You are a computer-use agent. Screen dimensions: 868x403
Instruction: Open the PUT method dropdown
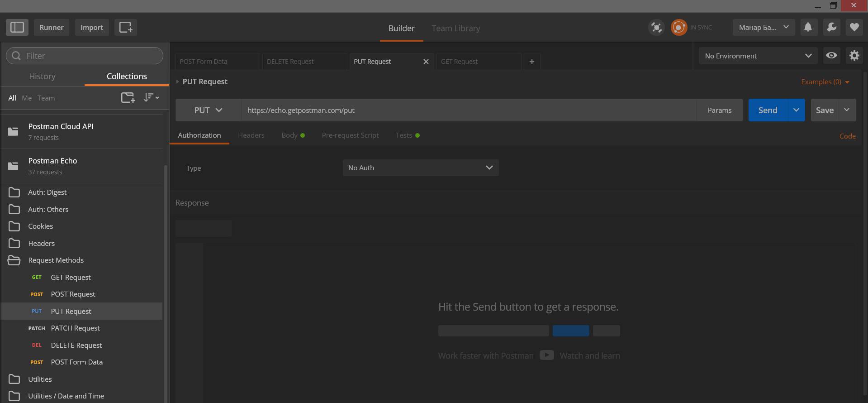(208, 110)
